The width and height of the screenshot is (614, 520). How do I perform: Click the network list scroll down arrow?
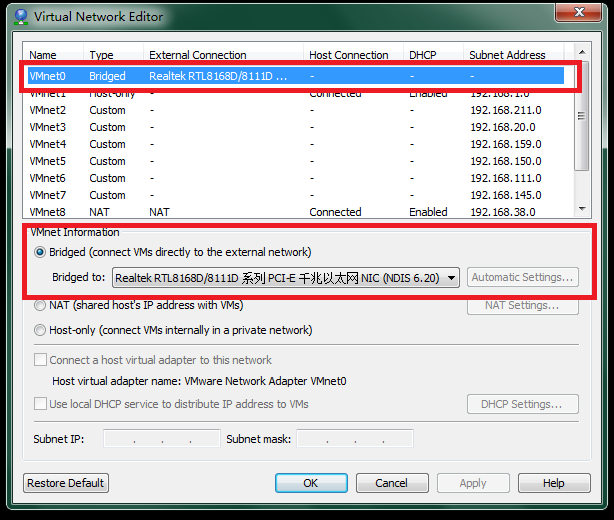(582, 209)
